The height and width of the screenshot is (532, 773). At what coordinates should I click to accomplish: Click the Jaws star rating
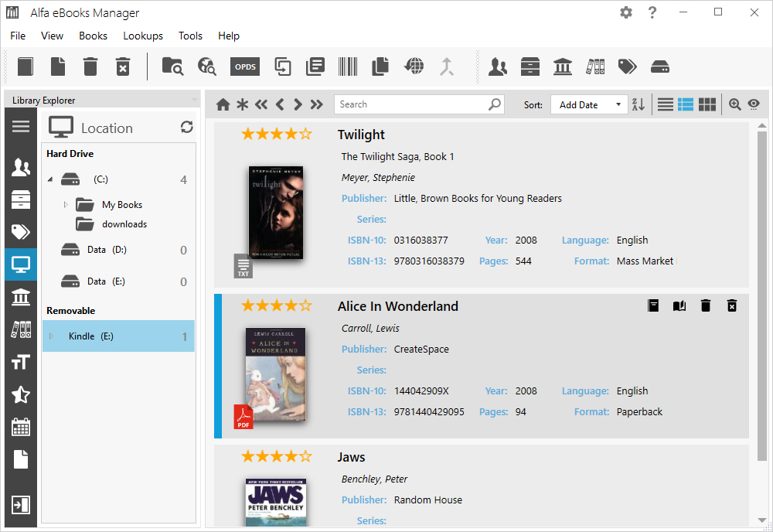pyautogui.click(x=277, y=456)
